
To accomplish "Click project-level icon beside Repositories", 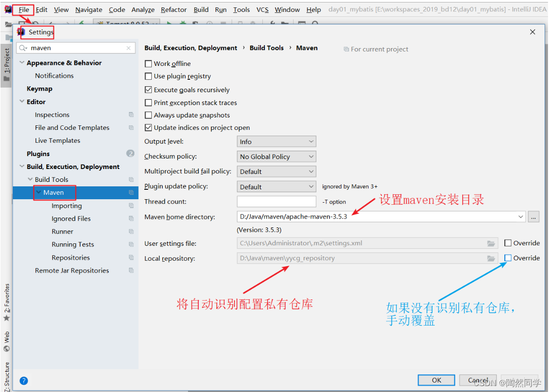I will pos(131,258).
